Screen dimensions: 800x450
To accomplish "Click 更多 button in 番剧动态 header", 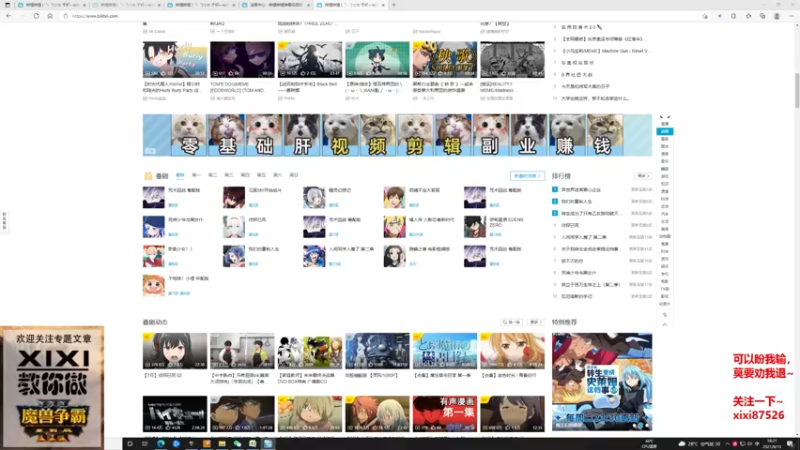I will coord(535,322).
